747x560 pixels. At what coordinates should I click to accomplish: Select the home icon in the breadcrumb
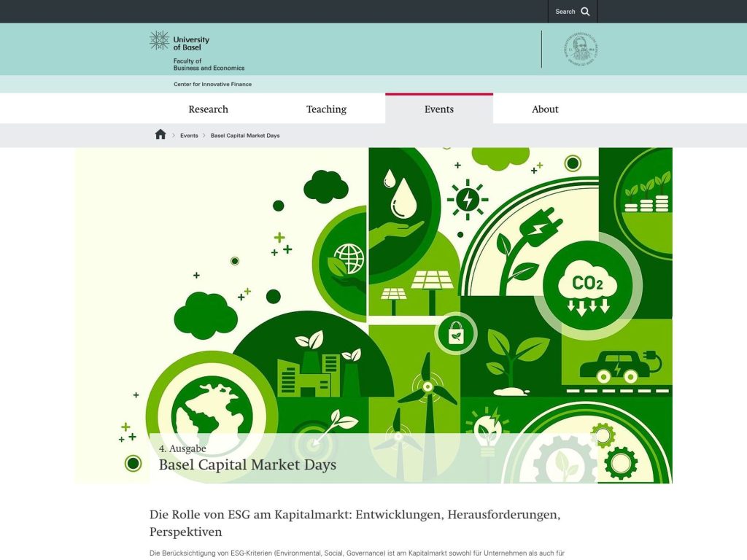(x=160, y=134)
